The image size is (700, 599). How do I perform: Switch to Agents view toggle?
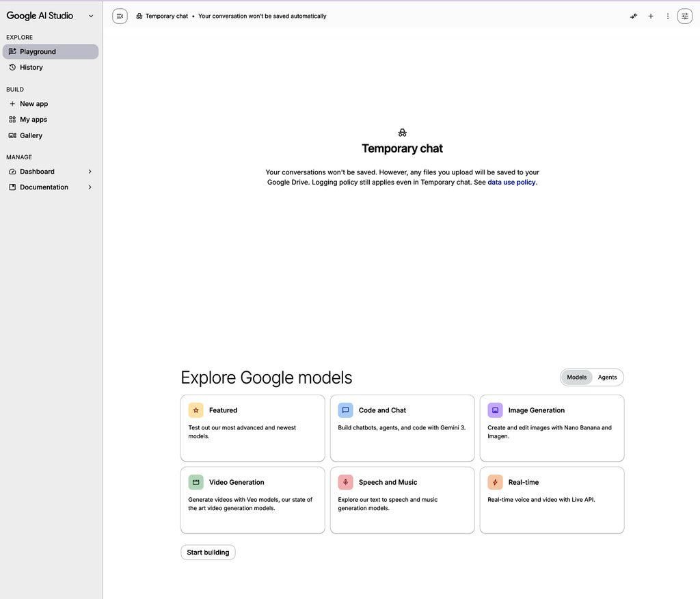tap(607, 377)
